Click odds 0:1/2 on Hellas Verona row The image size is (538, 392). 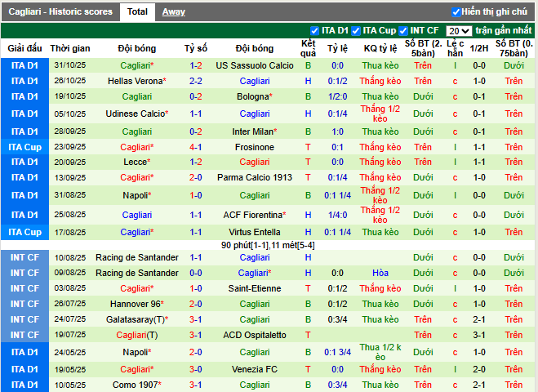point(337,81)
